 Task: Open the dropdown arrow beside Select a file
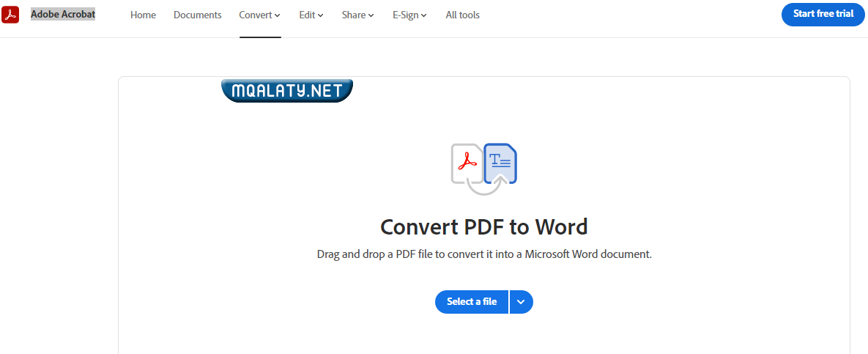[521, 302]
